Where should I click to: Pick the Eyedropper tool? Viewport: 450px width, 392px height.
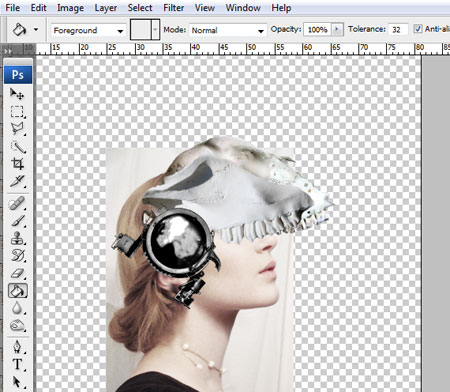click(x=17, y=181)
